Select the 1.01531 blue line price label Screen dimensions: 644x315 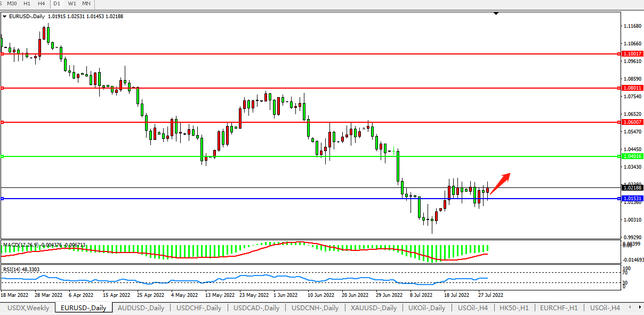(x=632, y=199)
